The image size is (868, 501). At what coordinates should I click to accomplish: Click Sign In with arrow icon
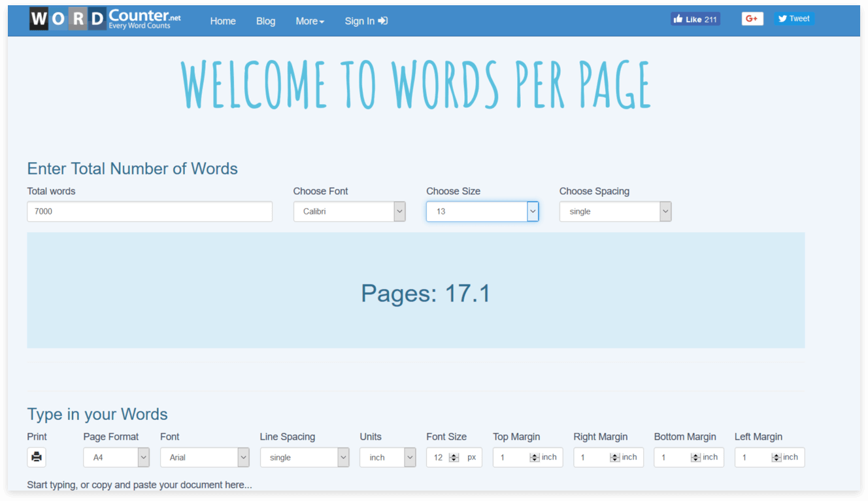click(x=366, y=21)
